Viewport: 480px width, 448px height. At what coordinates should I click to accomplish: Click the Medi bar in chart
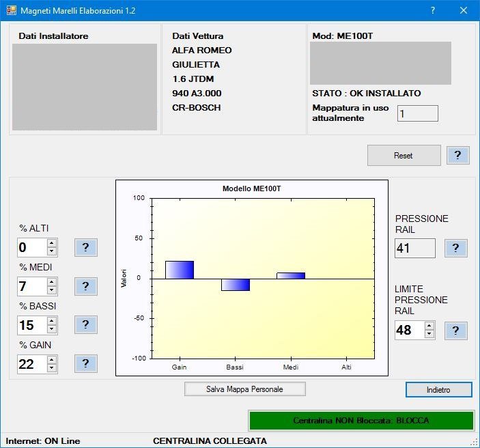point(291,276)
